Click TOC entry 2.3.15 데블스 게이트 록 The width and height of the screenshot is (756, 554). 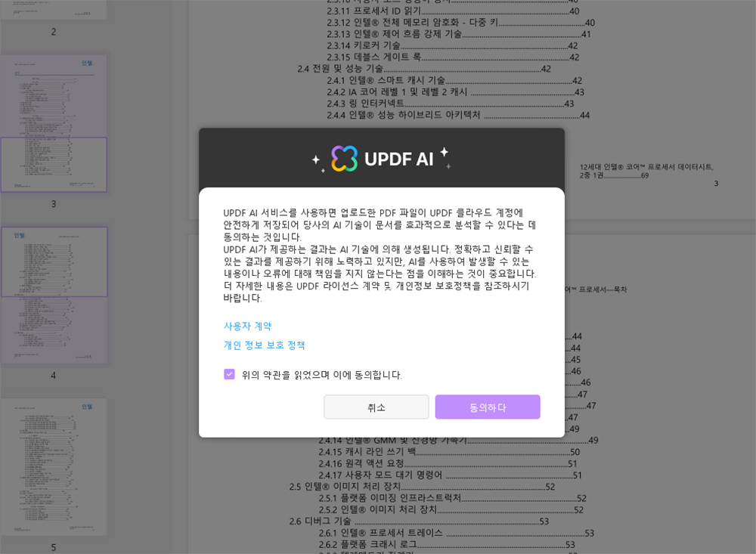click(x=453, y=57)
